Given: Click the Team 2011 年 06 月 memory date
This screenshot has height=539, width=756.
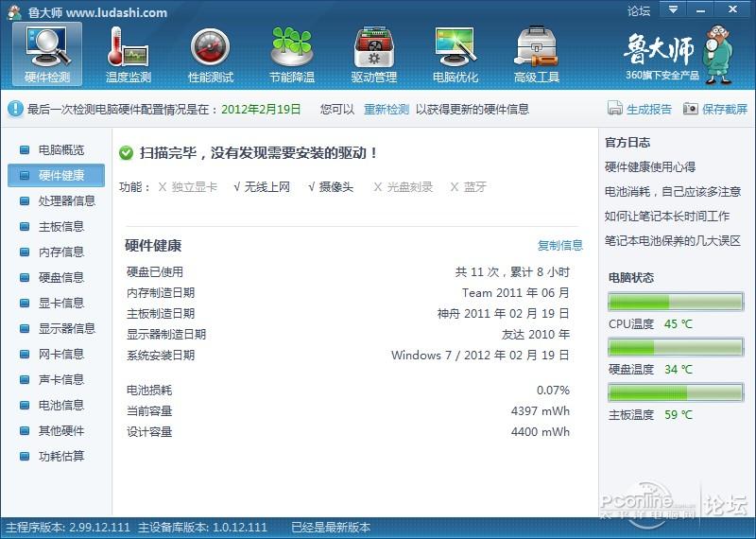Looking at the screenshot, I should coord(516,293).
